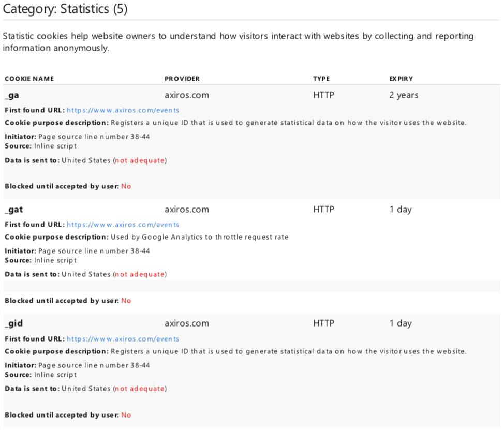Click the red 'not adequate' text under _gid

[x=140, y=389]
